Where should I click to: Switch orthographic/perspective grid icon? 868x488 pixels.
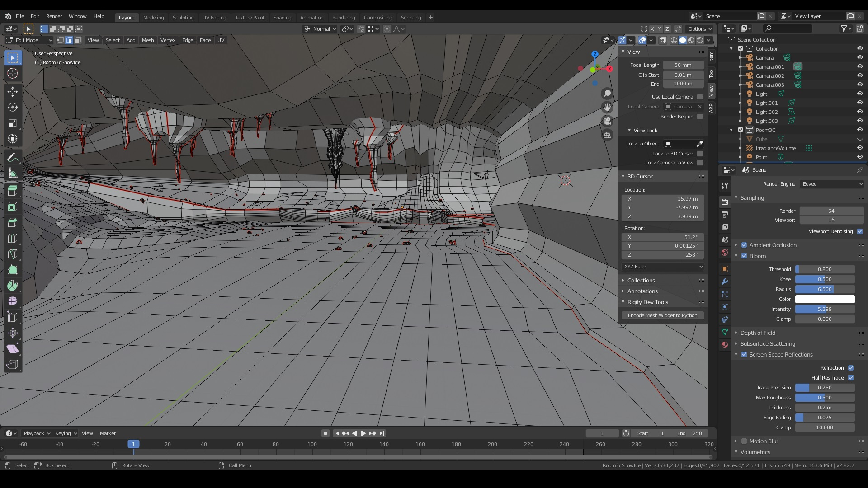pyautogui.click(x=607, y=135)
